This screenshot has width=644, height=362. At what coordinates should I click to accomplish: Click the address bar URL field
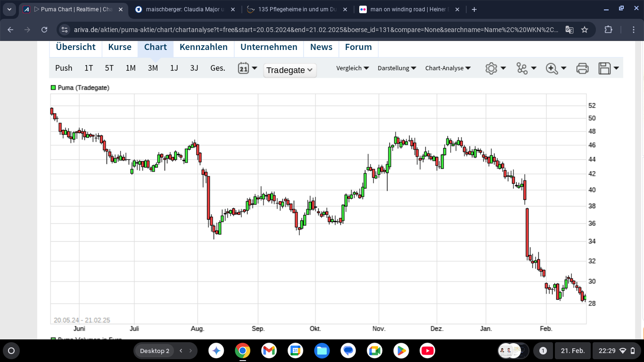coord(316,30)
